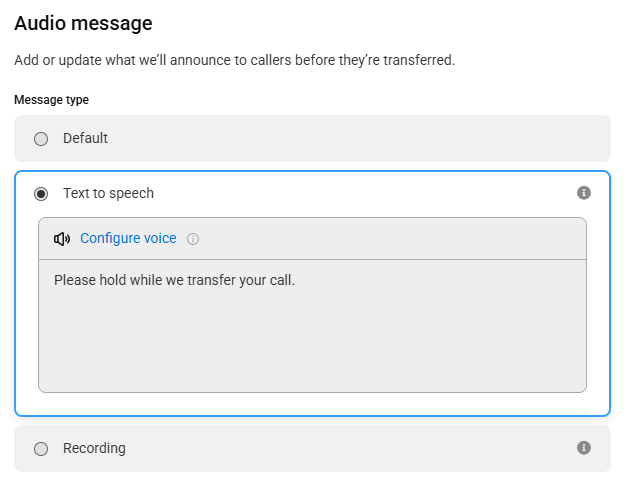Click the 'Please hold while we transfer' message text
The width and height of the screenshot is (631, 486).
point(174,280)
